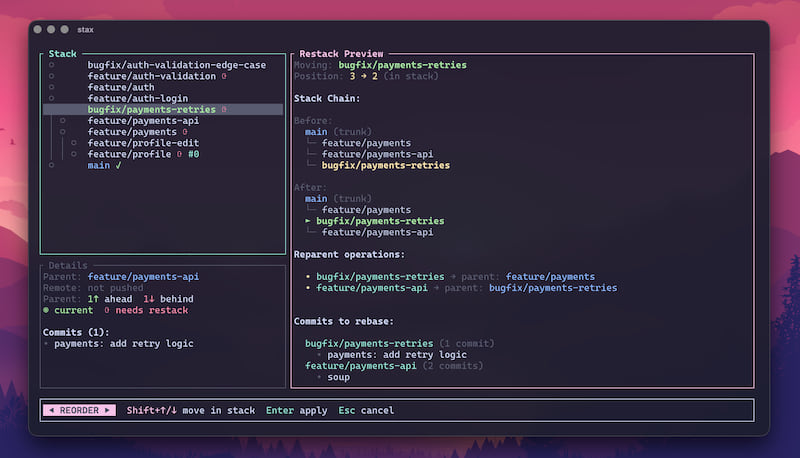800x458 pixels.
Task: Click restack icon next to feature/payments
Action: coord(185,132)
